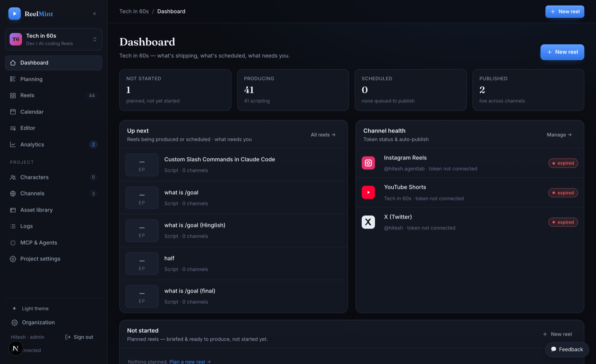
Task: Click the top bar New reel button
Action: pyautogui.click(x=565, y=12)
